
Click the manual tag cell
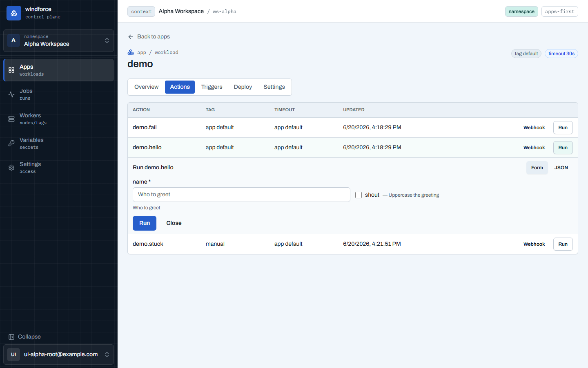tap(215, 244)
